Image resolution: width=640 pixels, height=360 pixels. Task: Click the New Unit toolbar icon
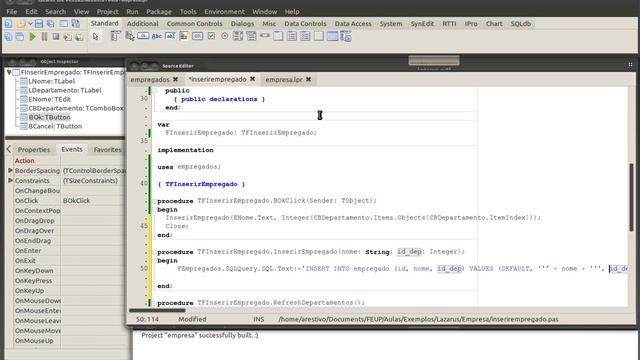coord(8,24)
